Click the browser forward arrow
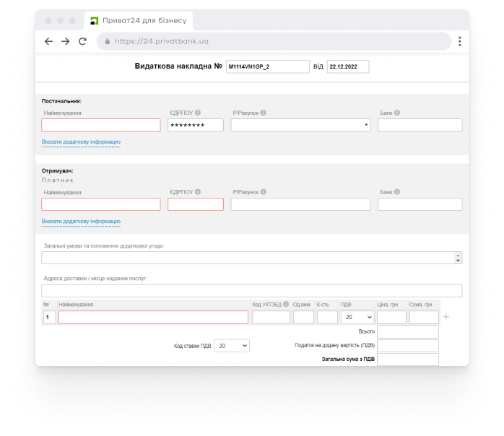The height and width of the screenshot is (436, 504). 66,42
